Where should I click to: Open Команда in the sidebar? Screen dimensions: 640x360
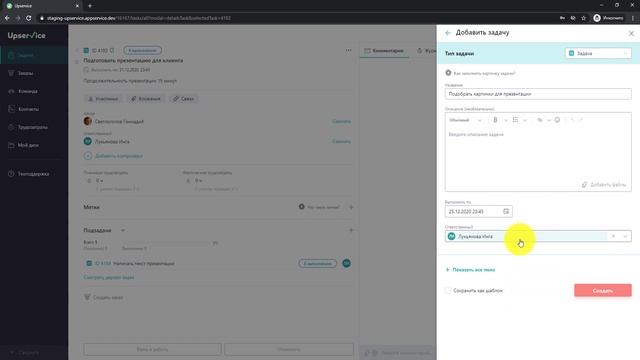pyautogui.click(x=34, y=91)
